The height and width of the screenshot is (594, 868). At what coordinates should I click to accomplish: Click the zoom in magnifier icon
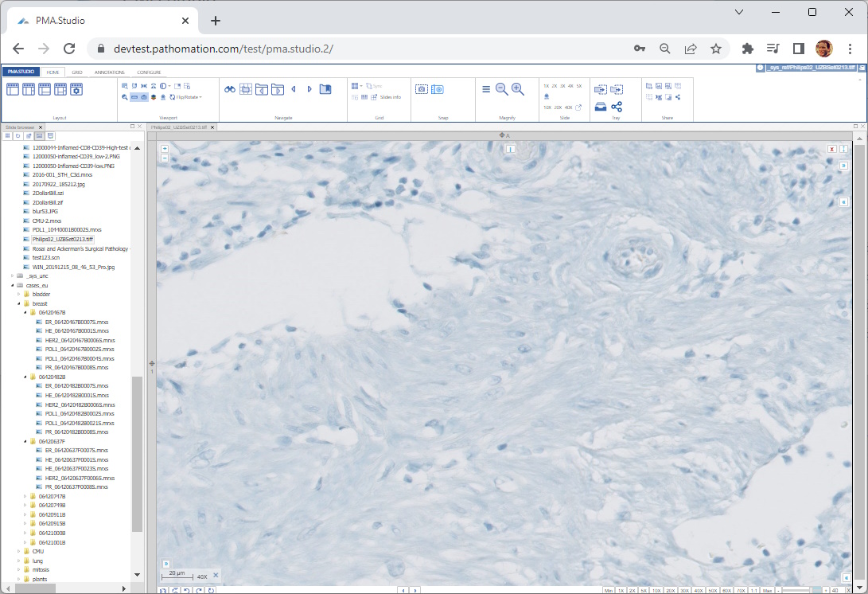coord(518,89)
